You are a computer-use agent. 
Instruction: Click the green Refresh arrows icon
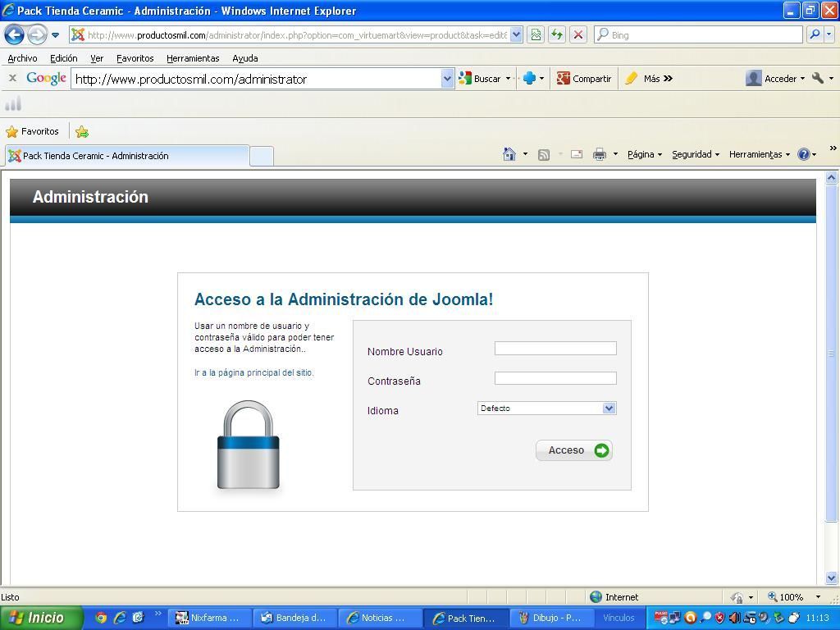[557, 34]
